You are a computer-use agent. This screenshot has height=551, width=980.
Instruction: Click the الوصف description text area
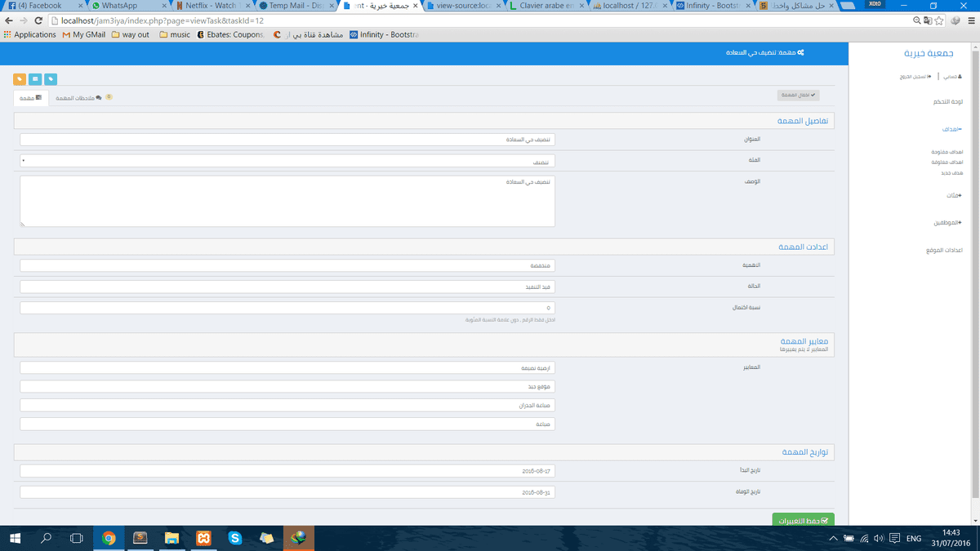tap(287, 201)
